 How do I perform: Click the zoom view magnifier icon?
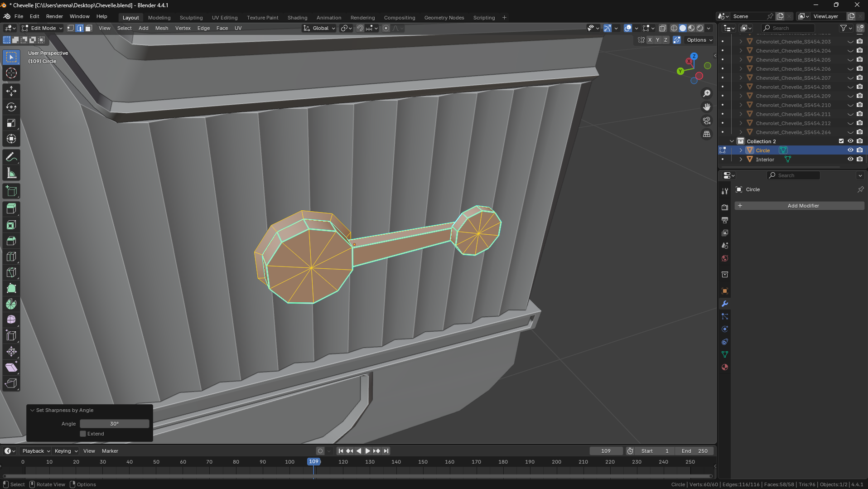pyautogui.click(x=707, y=93)
